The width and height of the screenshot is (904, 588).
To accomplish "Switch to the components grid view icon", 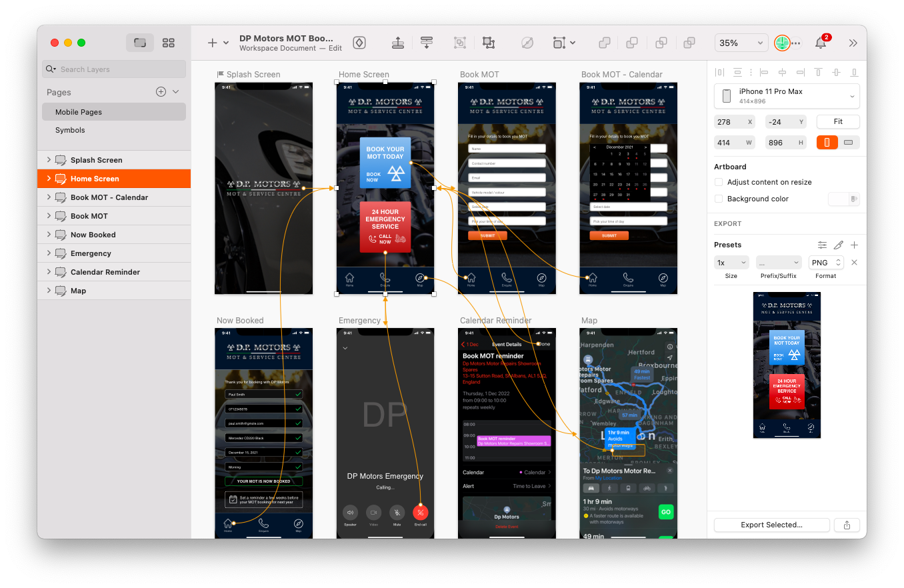I will 169,43.
